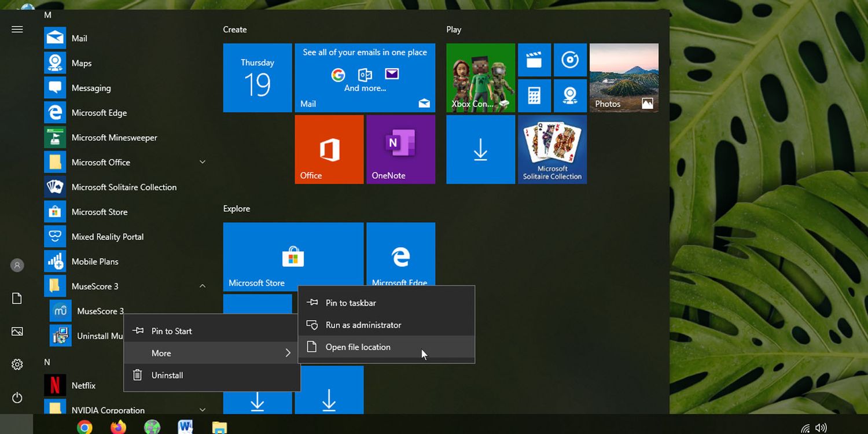Open File Explorer from the taskbar

pos(219,428)
